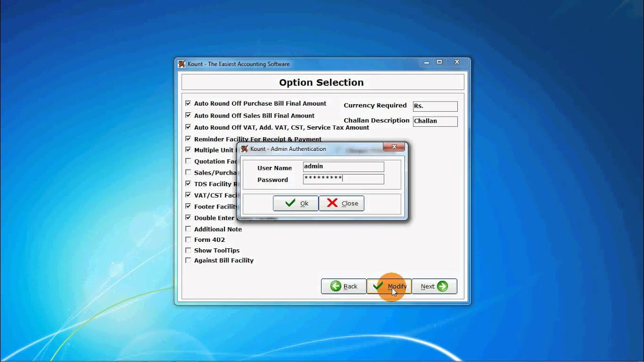Viewport: 644px width, 362px height.
Task: Click the green checkmark icon on Modify button
Action: click(x=378, y=286)
